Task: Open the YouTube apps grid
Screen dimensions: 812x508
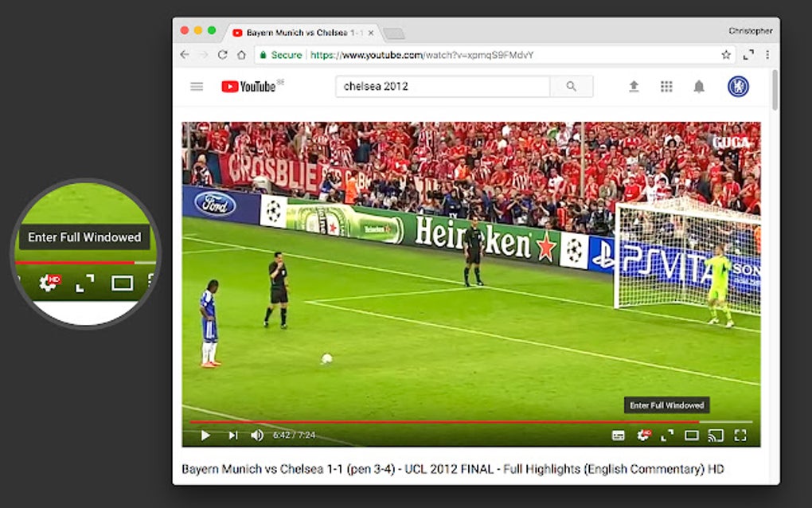Action: point(666,86)
